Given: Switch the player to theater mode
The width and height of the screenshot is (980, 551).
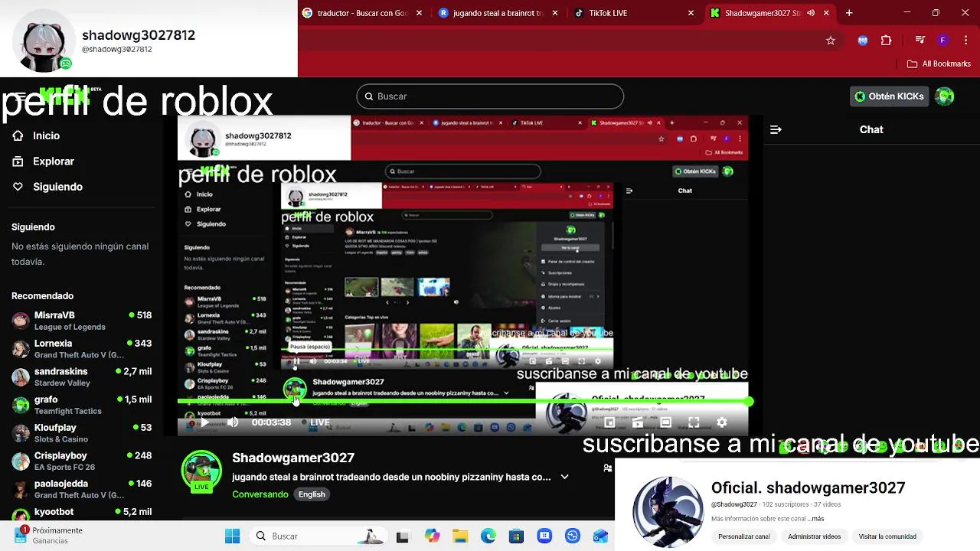Looking at the screenshot, I should coord(665,422).
